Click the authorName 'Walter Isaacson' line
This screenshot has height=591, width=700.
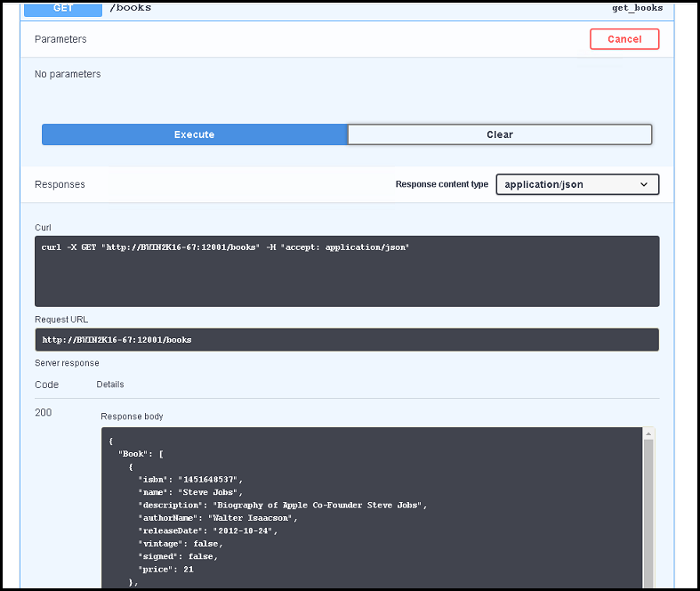click(x=218, y=518)
